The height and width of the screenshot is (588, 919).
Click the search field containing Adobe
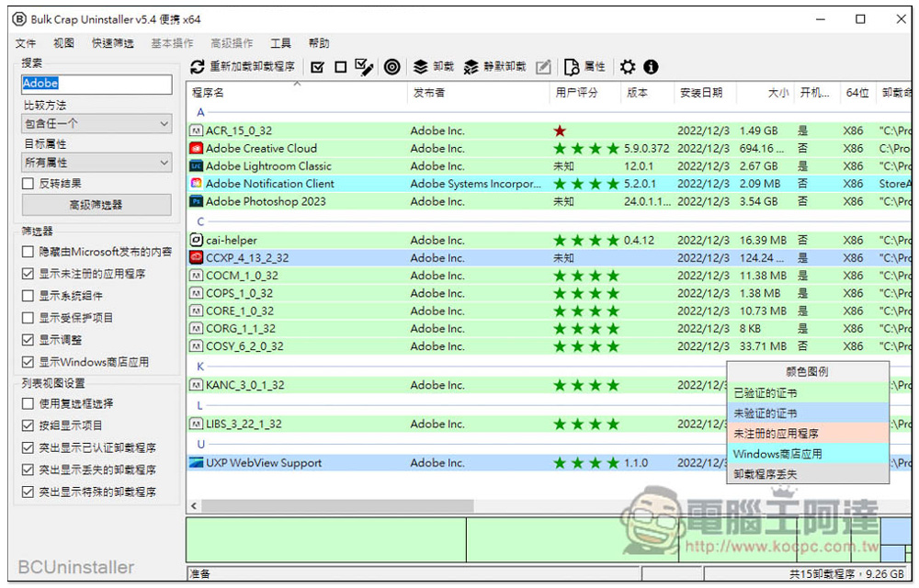pyautogui.click(x=96, y=84)
